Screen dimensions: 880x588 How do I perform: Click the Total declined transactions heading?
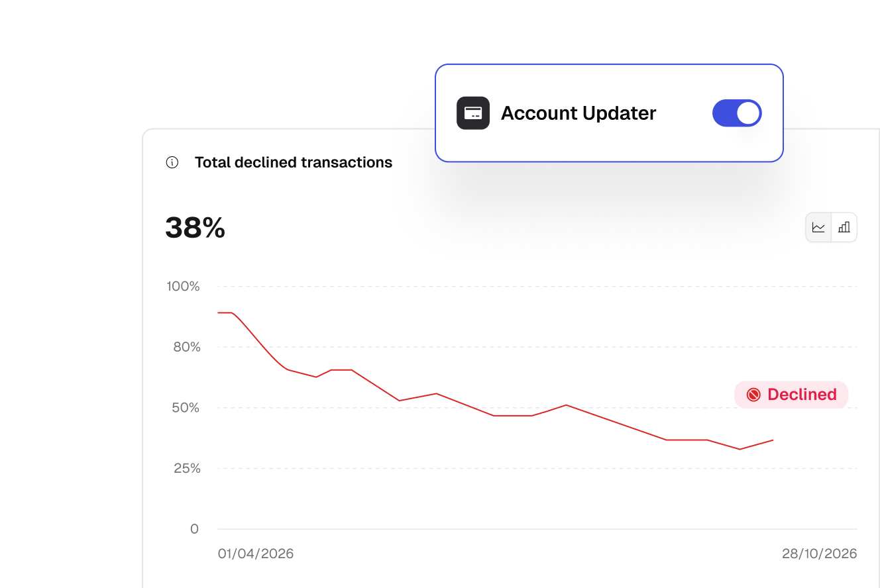[294, 162]
